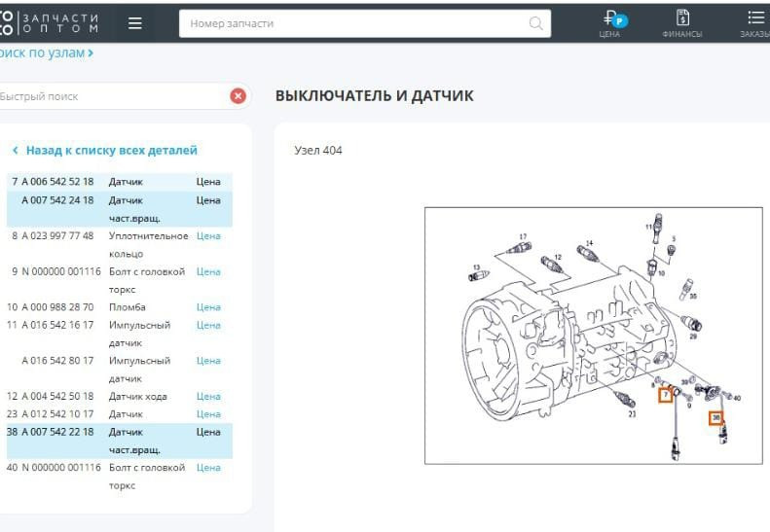Click Уплотнительное кольцо part name
The height and width of the screenshot is (532, 770).
[148, 245]
